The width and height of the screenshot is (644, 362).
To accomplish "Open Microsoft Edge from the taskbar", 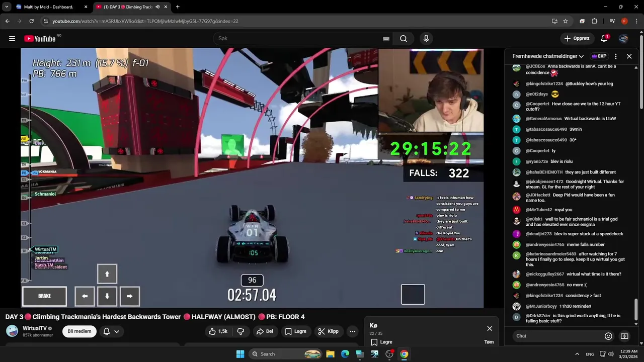I will 345,354.
